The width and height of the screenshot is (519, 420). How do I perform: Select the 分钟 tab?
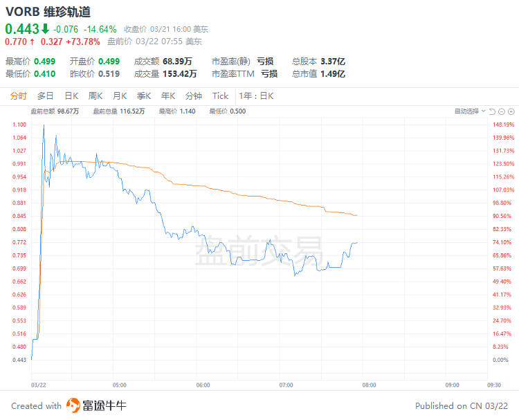tap(194, 96)
